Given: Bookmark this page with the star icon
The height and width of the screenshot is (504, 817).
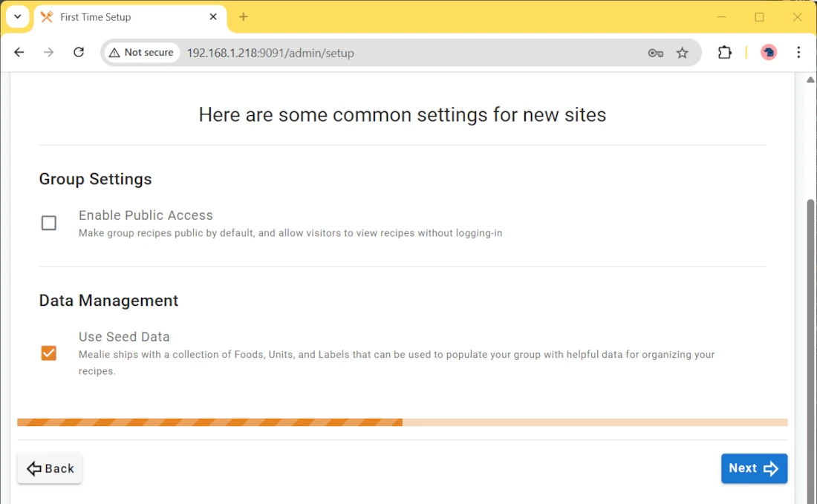Looking at the screenshot, I should point(682,53).
